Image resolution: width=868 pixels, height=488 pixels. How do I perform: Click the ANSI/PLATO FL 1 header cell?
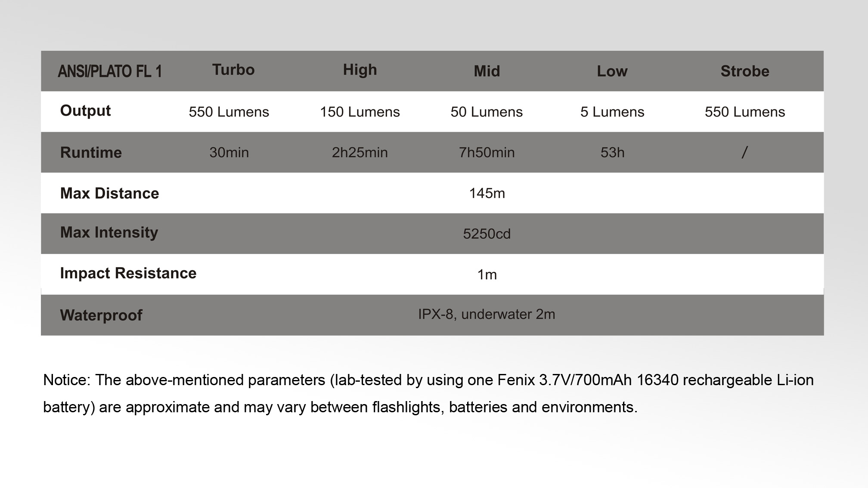click(110, 71)
